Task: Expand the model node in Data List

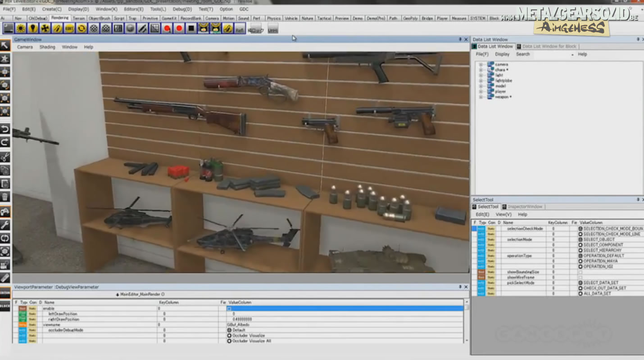Action: (x=481, y=86)
